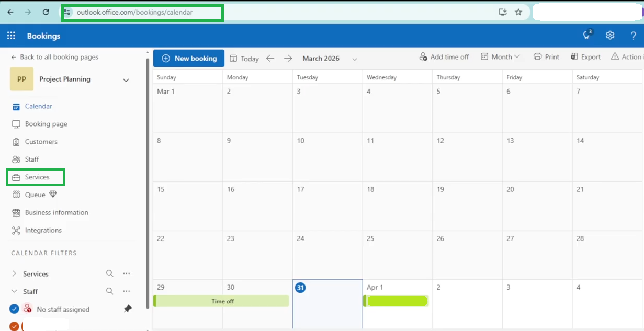Jump to Today in calendar
644x331 pixels.
tap(244, 59)
